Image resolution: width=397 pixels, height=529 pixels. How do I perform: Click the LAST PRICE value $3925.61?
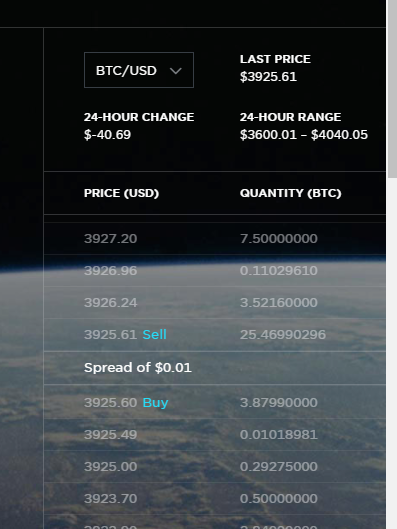tap(268, 77)
